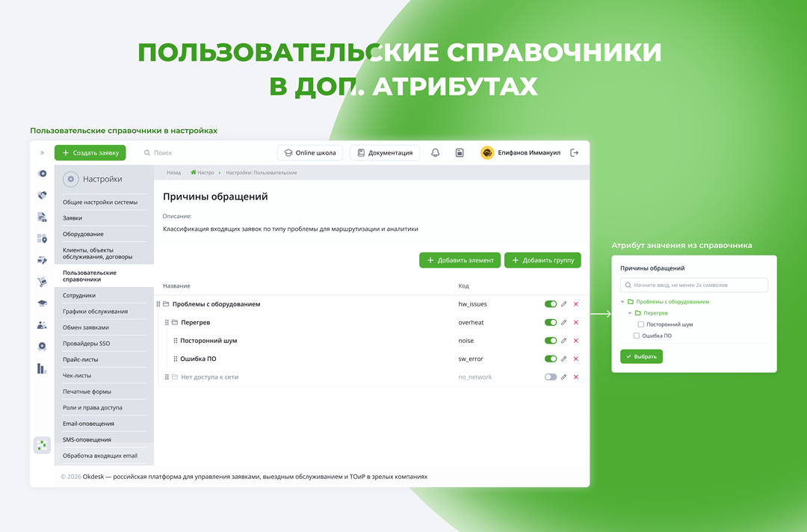Open Печатные формы menu item
This screenshot has height=532, width=807.
[87, 392]
